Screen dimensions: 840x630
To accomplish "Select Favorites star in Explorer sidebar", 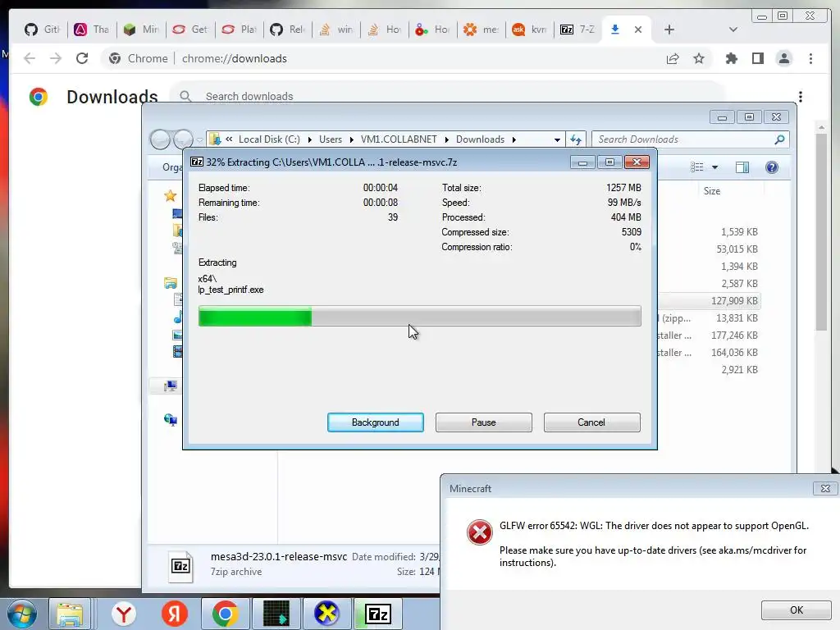I will click(x=171, y=195).
